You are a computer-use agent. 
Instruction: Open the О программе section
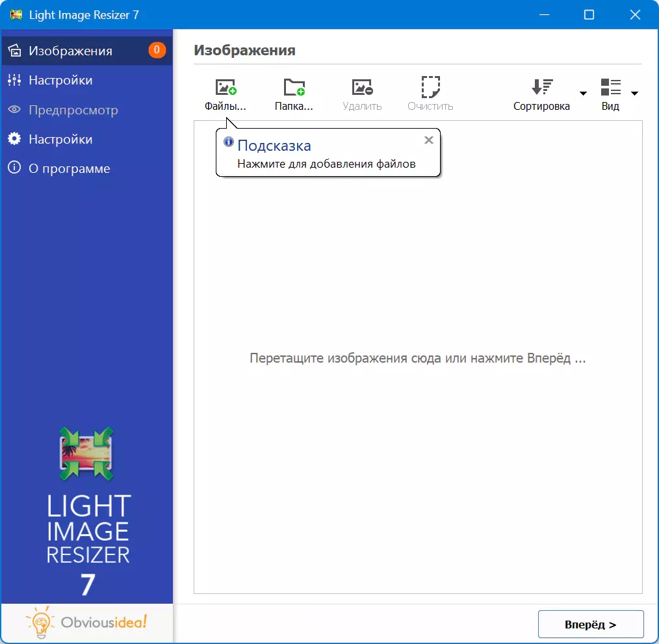86,168
